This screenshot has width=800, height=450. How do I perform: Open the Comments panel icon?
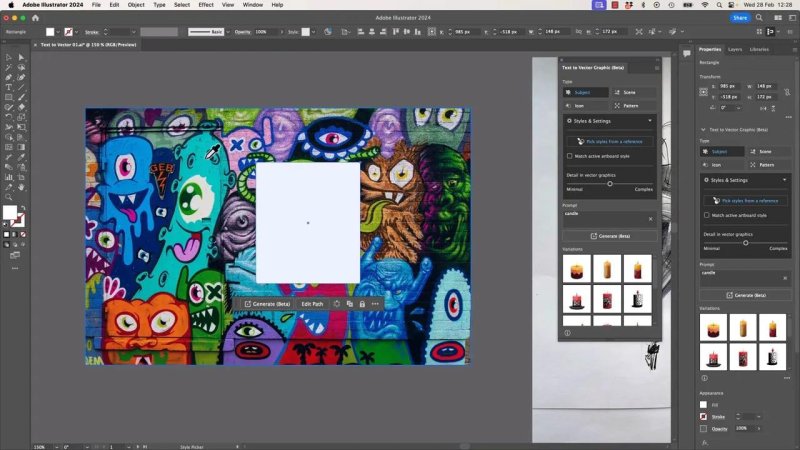coord(687,53)
